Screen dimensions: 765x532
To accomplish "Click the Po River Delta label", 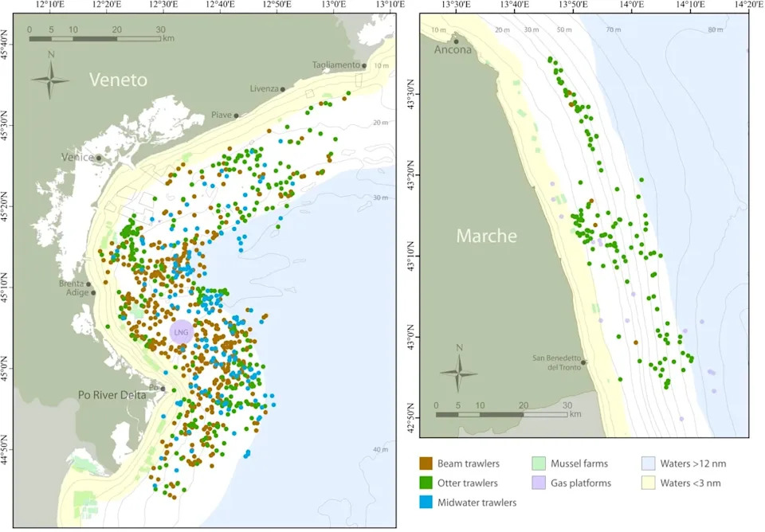I will point(112,394).
